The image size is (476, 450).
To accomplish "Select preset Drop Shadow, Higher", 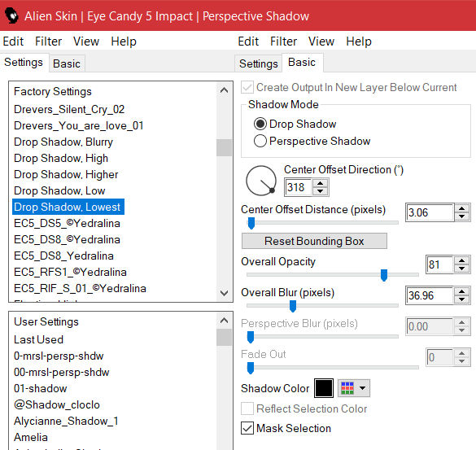I will (x=66, y=175).
